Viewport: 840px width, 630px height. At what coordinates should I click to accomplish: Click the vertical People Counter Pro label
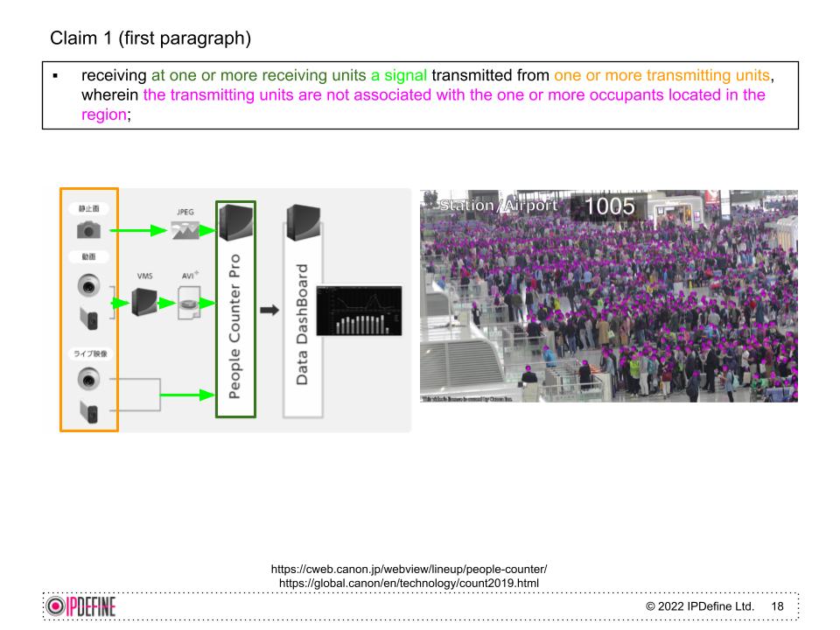click(234, 326)
